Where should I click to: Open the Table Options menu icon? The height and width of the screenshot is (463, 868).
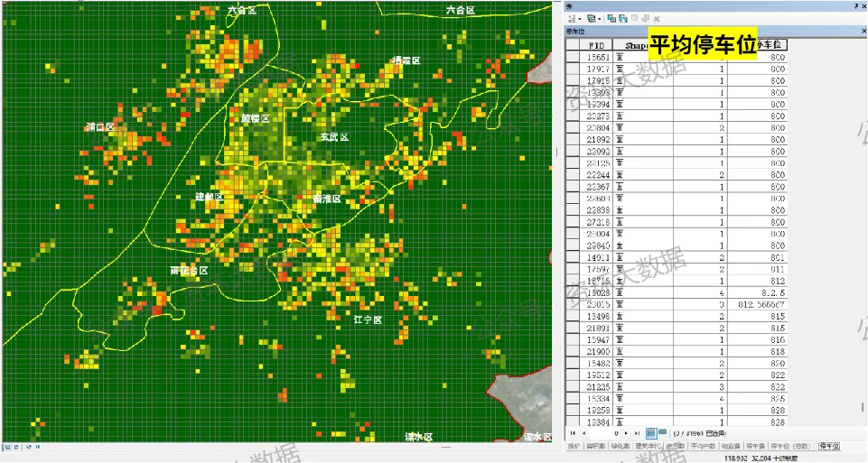572,19
